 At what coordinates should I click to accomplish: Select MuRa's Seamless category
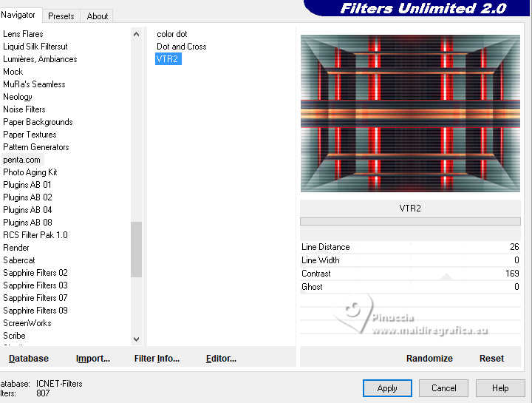(x=34, y=84)
